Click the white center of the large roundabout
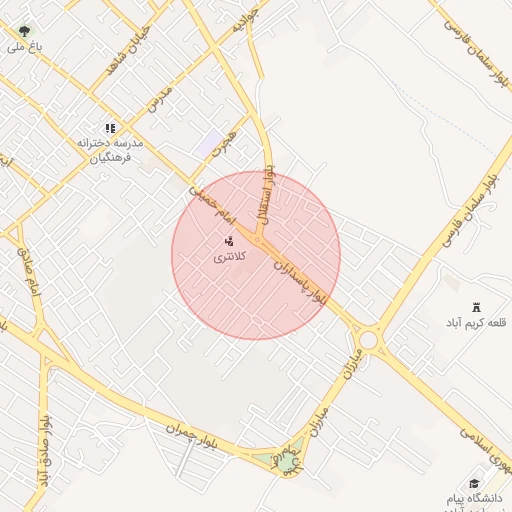 pos(368,340)
